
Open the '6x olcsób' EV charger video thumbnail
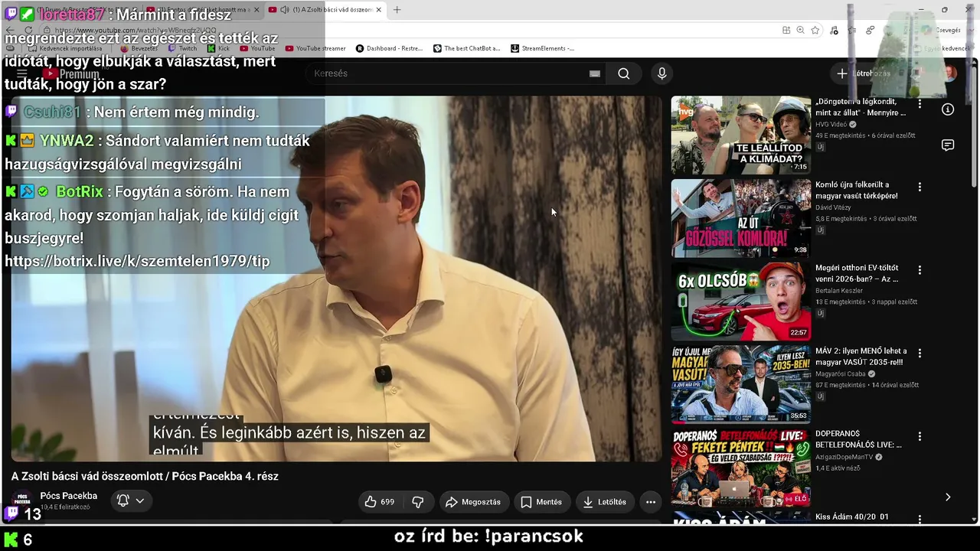[x=741, y=302]
